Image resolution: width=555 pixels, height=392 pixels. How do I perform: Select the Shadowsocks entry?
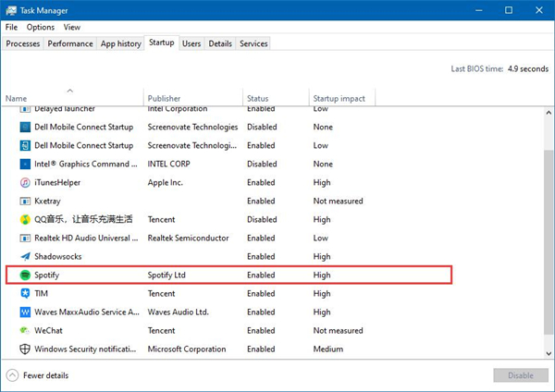58,256
